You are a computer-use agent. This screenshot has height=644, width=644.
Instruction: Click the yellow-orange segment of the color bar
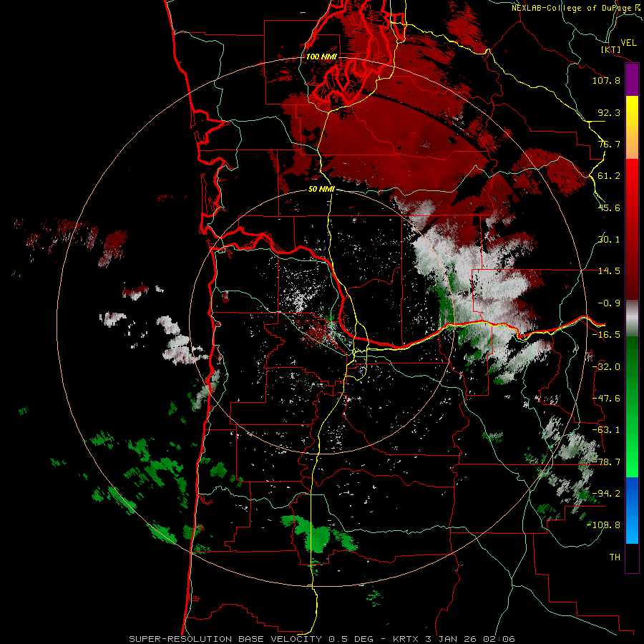click(x=632, y=127)
